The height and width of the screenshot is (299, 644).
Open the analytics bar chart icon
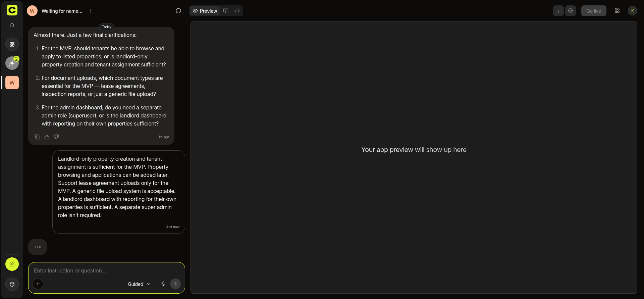558,11
